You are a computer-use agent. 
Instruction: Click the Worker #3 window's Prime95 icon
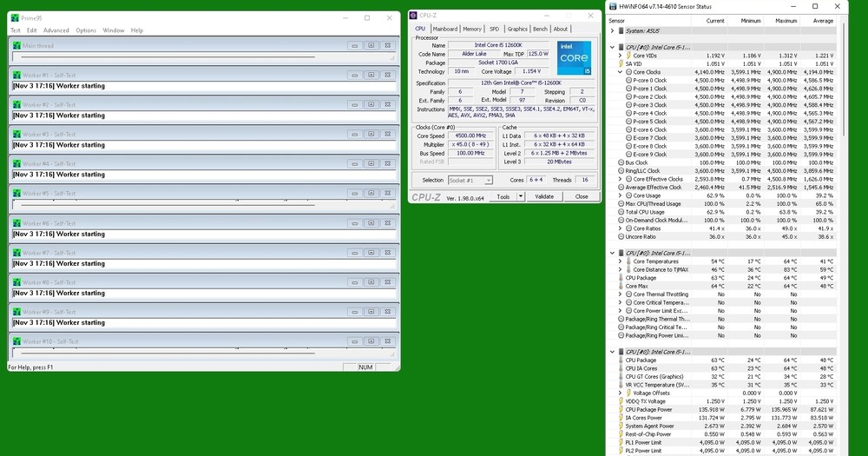[16, 135]
